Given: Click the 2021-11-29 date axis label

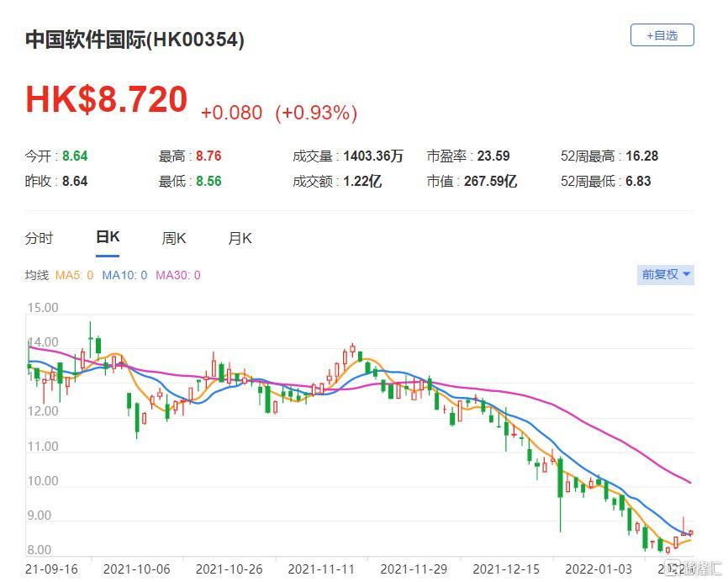Looking at the screenshot, I should pyautogui.click(x=414, y=569).
